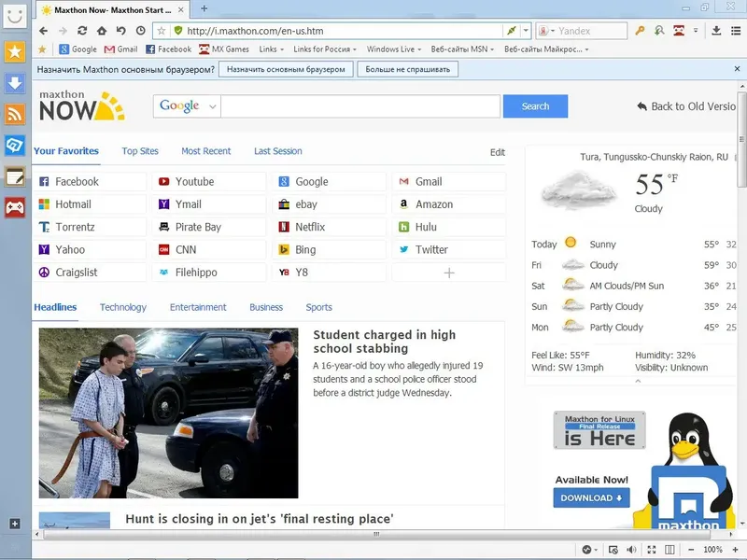Open the Craigslist favorite tile

(x=90, y=273)
